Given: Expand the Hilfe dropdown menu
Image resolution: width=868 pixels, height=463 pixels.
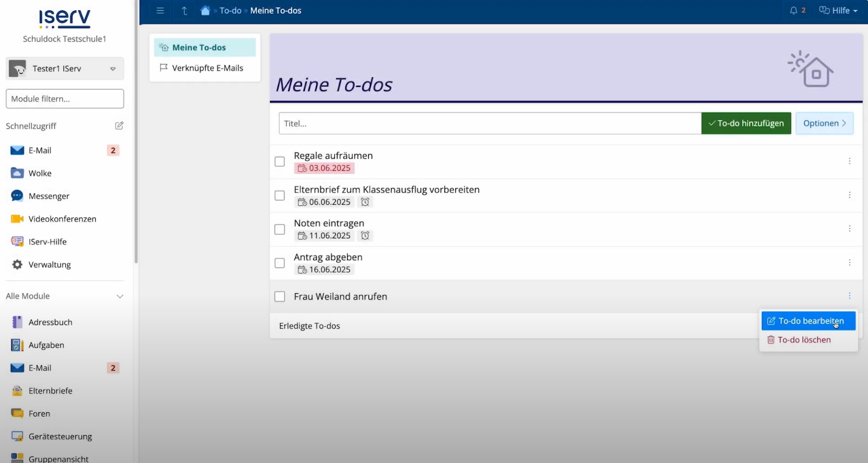Looking at the screenshot, I should click(838, 10).
